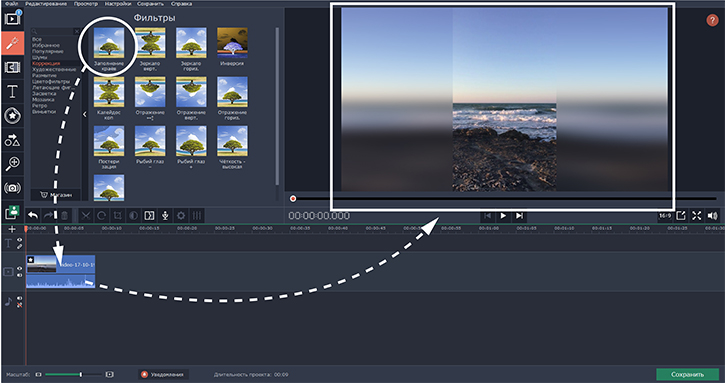Open the Редактирование menu
The image size is (728, 383).
click(46, 4)
